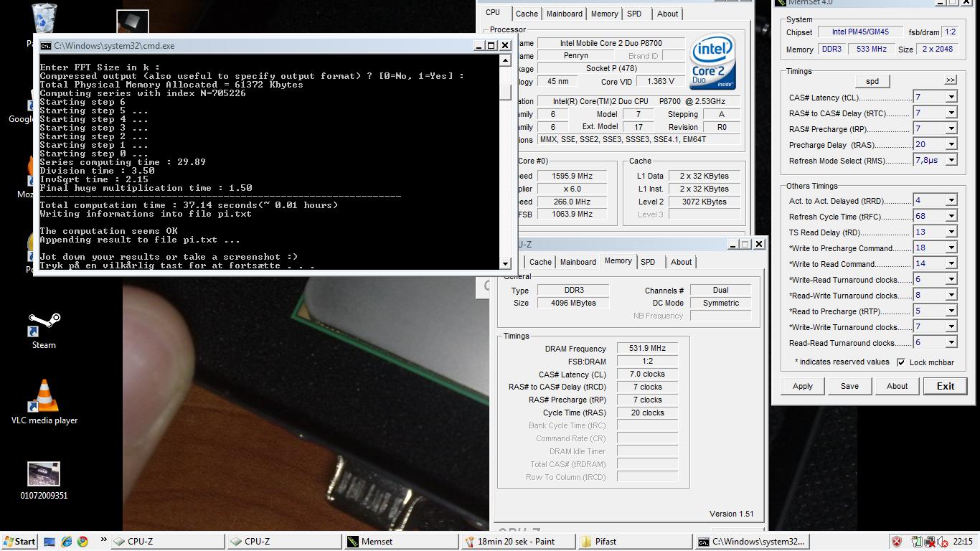This screenshot has height=551, width=980.
Task: Click the cmd.exe title bar icon
Action: tap(45, 45)
